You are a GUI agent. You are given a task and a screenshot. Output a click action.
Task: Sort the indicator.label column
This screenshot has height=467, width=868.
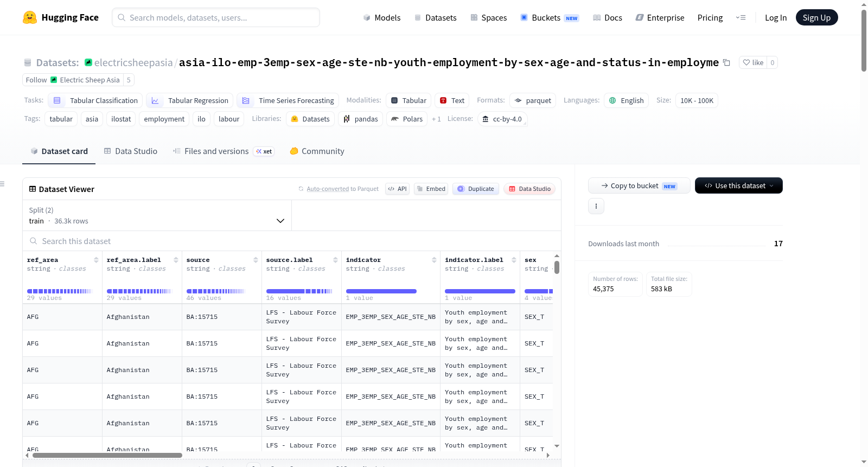coord(514,260)
